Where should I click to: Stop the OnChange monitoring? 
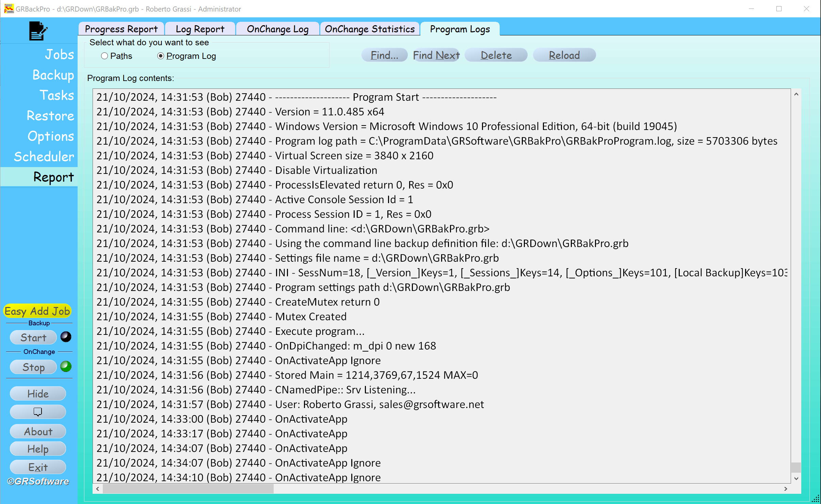[x=33, y=367]
